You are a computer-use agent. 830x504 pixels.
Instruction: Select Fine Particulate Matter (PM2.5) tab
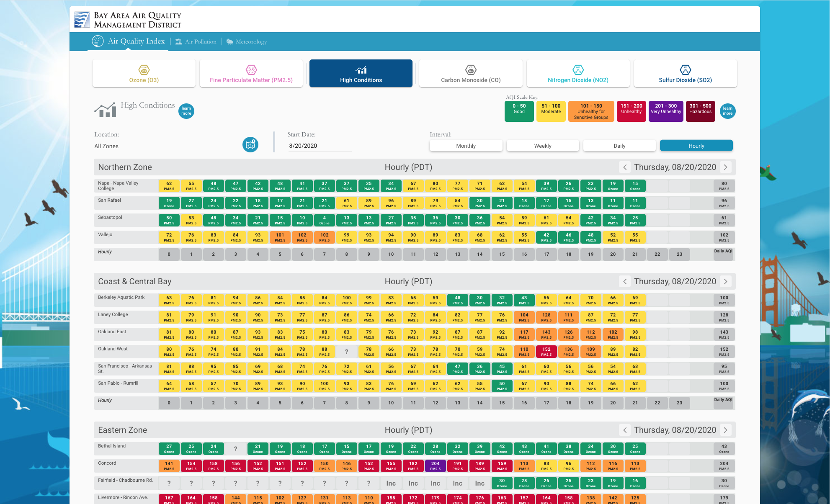[x=251, y=73]
